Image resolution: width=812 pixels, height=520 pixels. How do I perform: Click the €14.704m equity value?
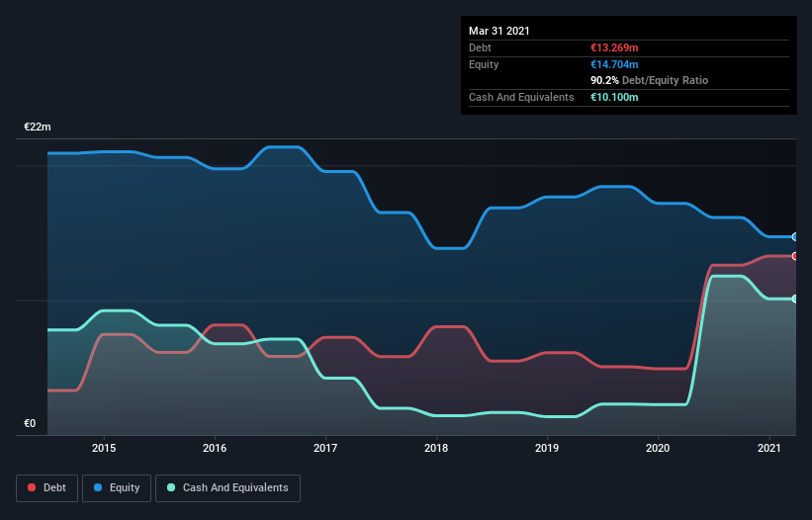(614, 64)
